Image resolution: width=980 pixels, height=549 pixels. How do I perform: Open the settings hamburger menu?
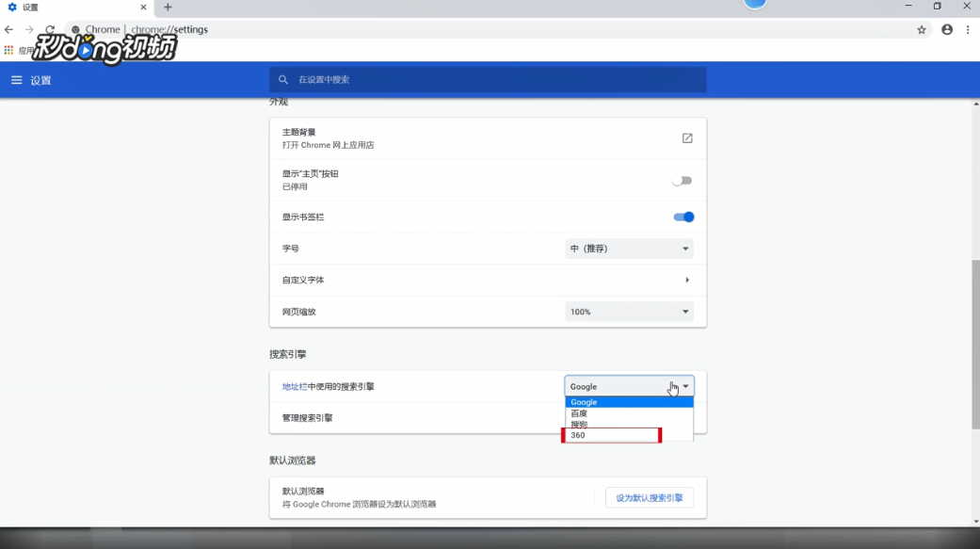[16, 80]
